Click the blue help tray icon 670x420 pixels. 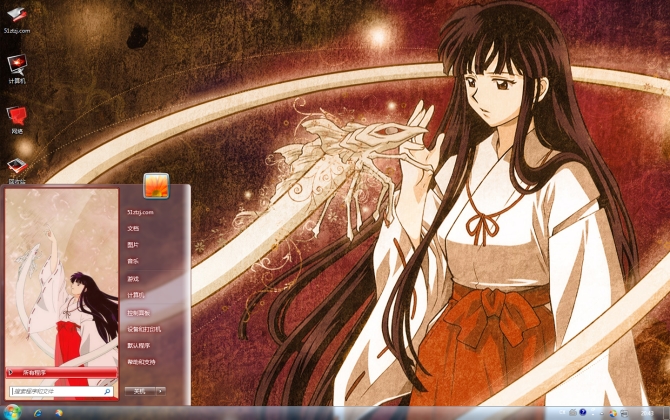coord(583,412)
